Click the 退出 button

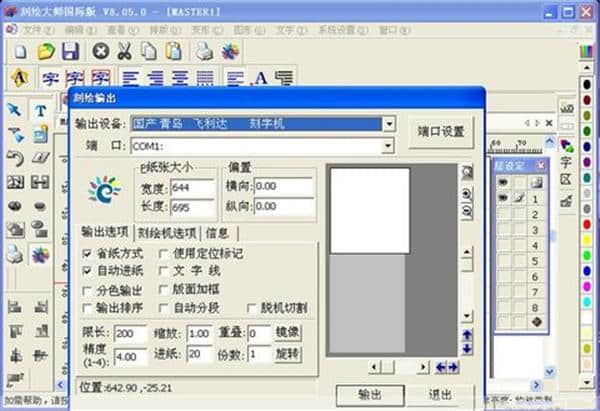[440, 395]
